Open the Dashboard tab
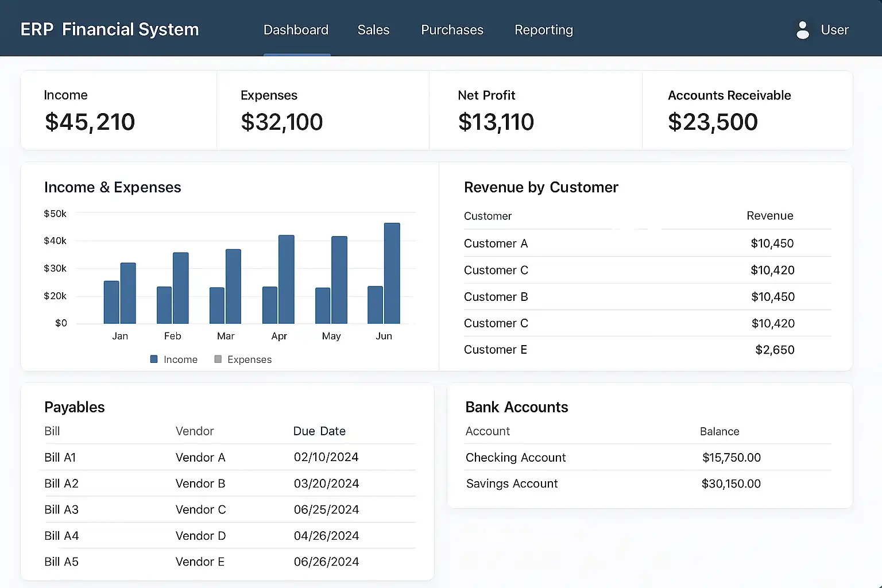 click(x=296, y=30)
